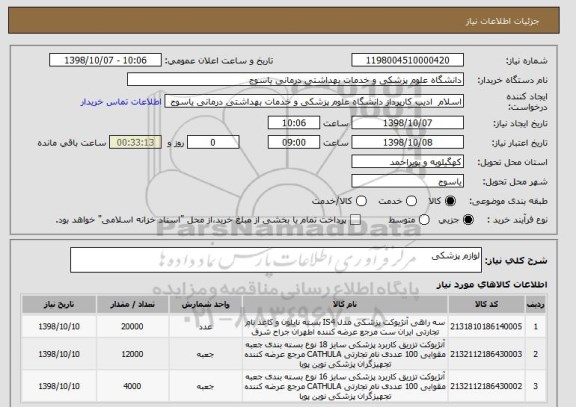Screen dimensions: 576x407
Task: Click product code 2132112186430002
Action: [486, 386]
